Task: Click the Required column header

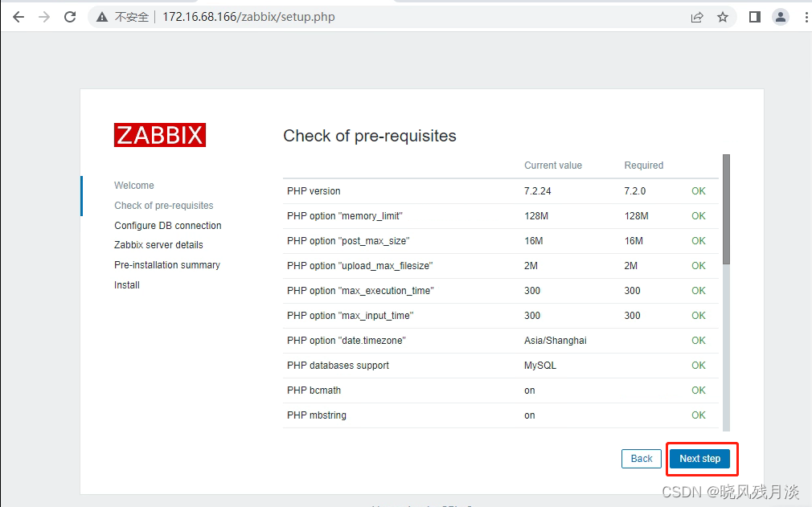Action: (644, 165)
